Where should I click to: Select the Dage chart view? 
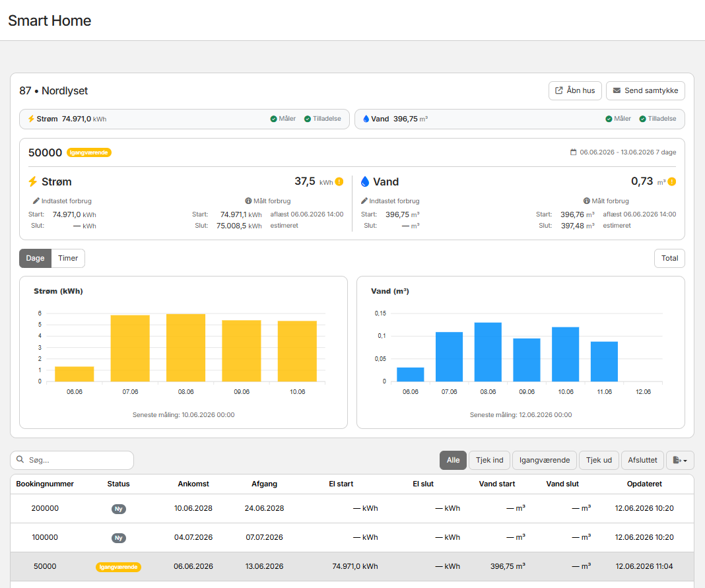pyautogui.click(x=35, y=258)
